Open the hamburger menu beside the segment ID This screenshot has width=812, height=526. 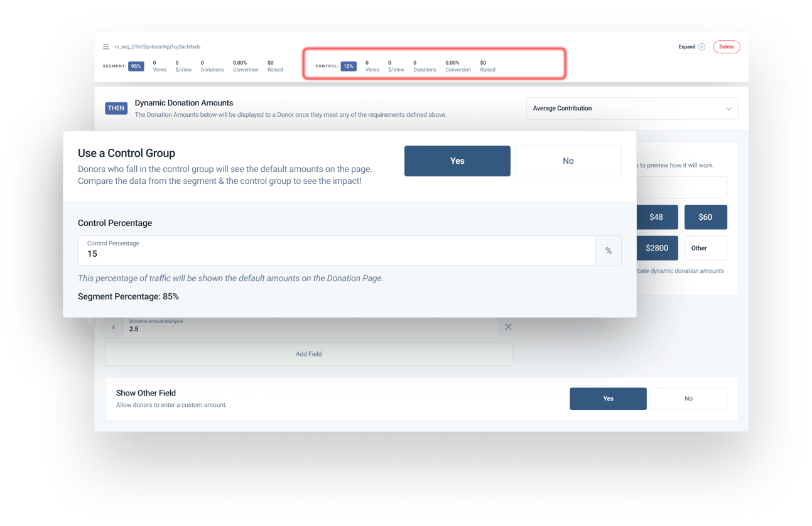point(106,46)
